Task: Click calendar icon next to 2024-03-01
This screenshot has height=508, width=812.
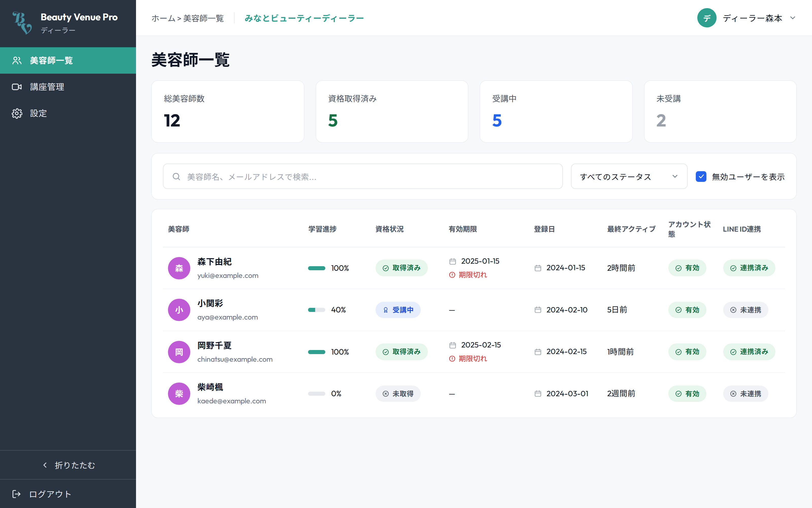Action: click(538, 393)
